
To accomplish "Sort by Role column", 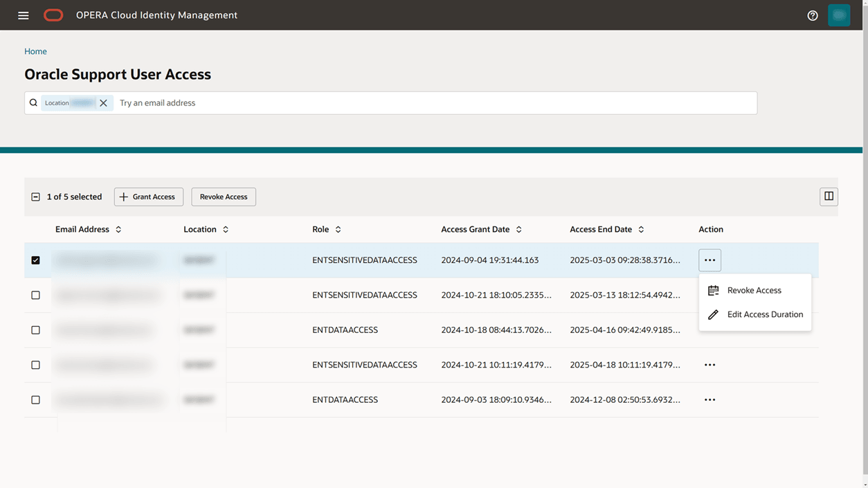I will point(338,229).
